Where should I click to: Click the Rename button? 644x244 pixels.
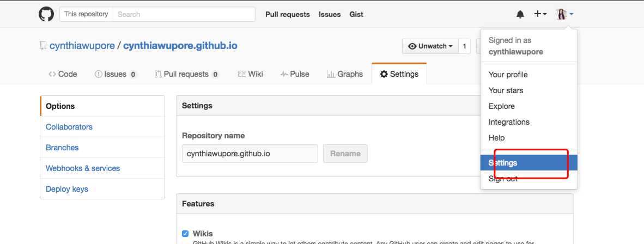click(345, 154)
